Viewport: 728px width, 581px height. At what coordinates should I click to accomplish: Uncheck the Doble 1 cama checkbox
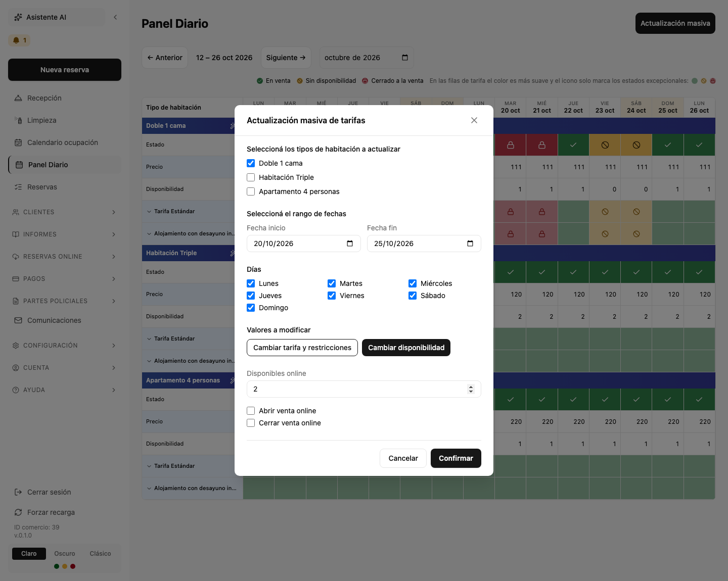(x=251, y=163)
